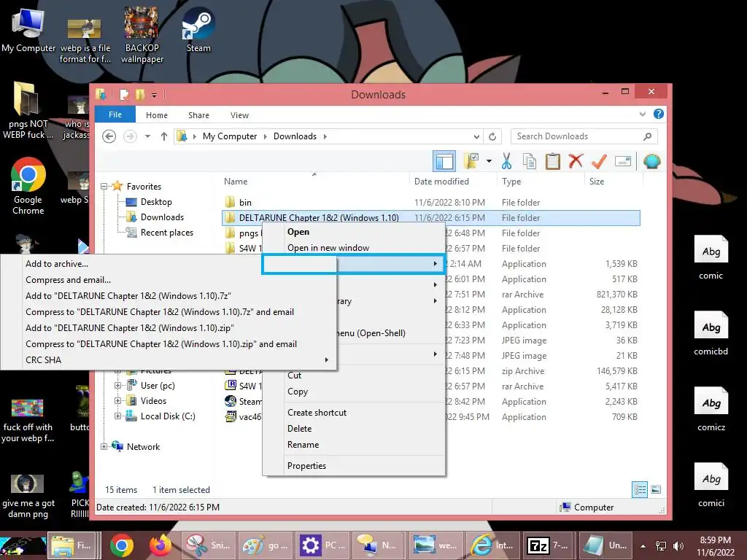Open the Share ribbon tab
This screenshot has width=747, height=560.
click(x=198, y=115)
